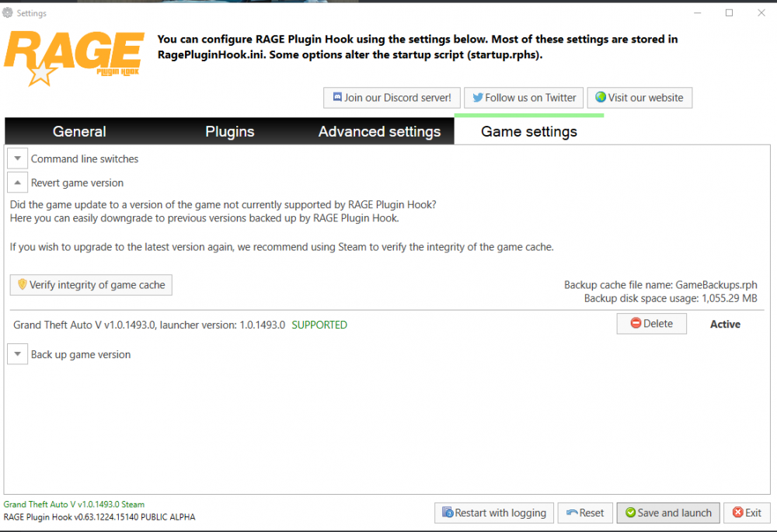Click Grand Theft Auto V Steam version status
Screen dimensions: 777x532
pos(74,504)
